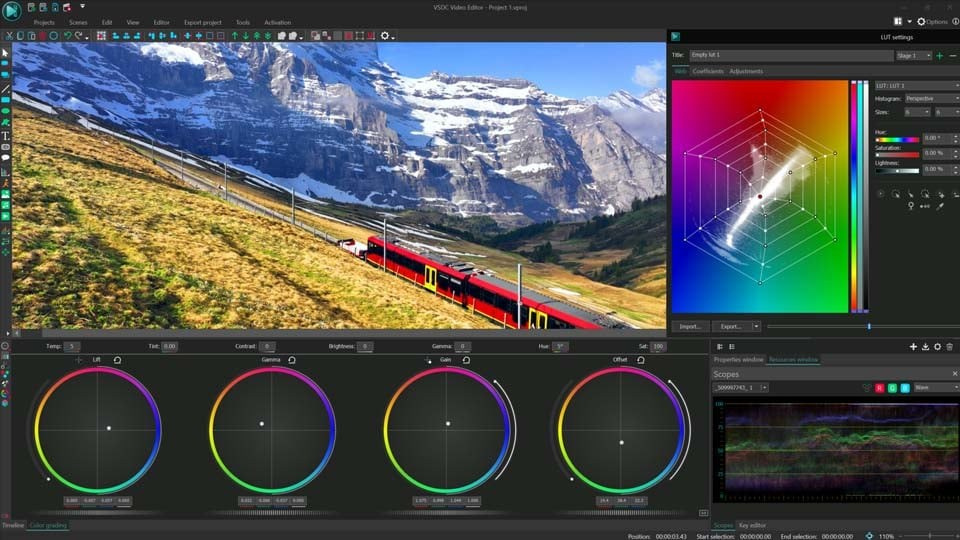Viewport: 960px width, 540px height.
Task: Toggle the blue B channel in Scopes
Action: point(905,388)
